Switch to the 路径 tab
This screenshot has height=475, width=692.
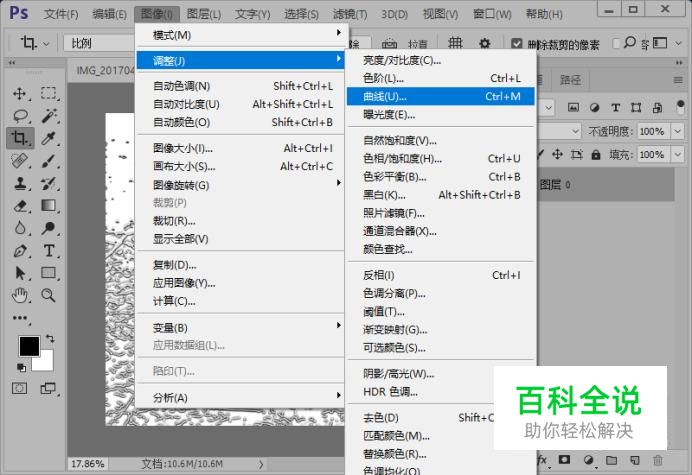(571, 80)
